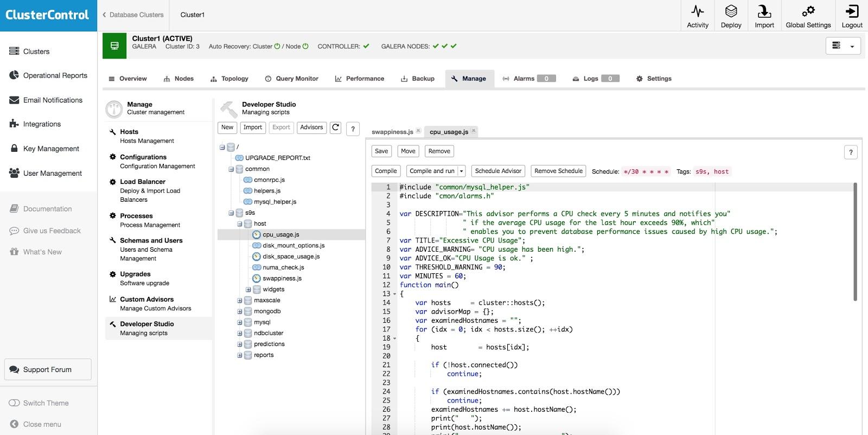
Task: Toggle Switch Theme
Action: (x=46, y=403)
